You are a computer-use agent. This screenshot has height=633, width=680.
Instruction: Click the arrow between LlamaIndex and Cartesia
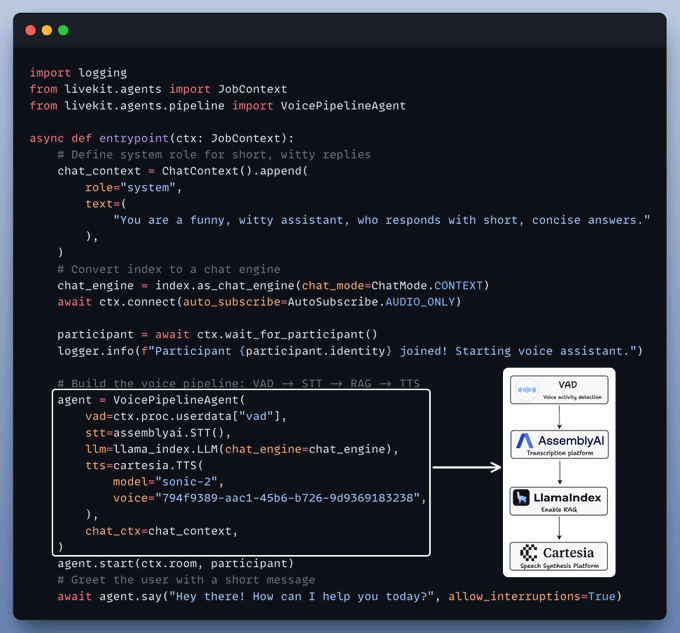point(559,529)
